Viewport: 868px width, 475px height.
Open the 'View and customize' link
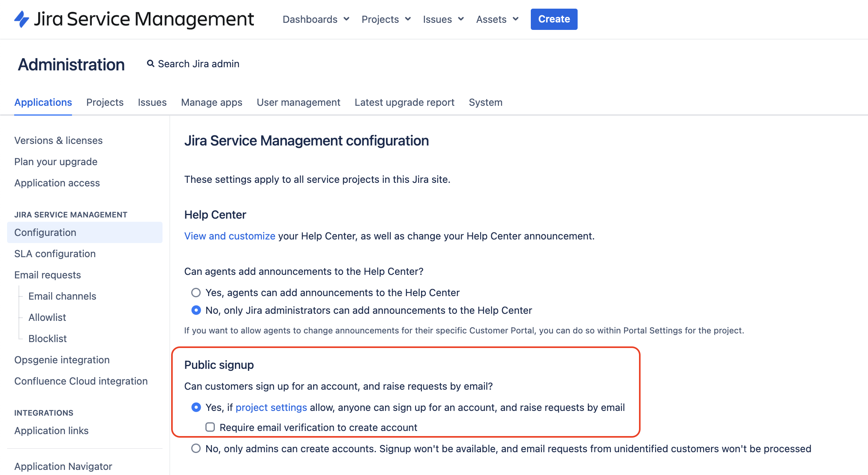tap(229, 236)
